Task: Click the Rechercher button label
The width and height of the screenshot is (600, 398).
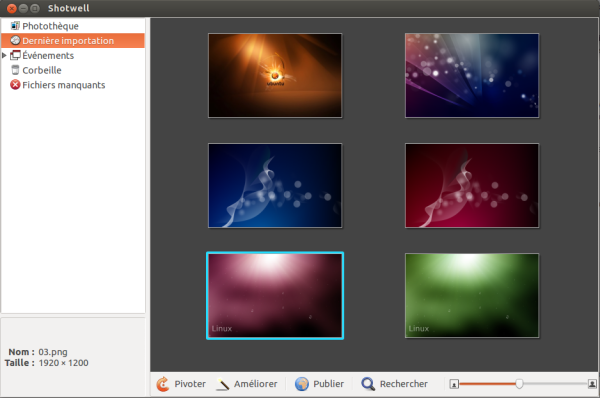Action: (403, 384)
